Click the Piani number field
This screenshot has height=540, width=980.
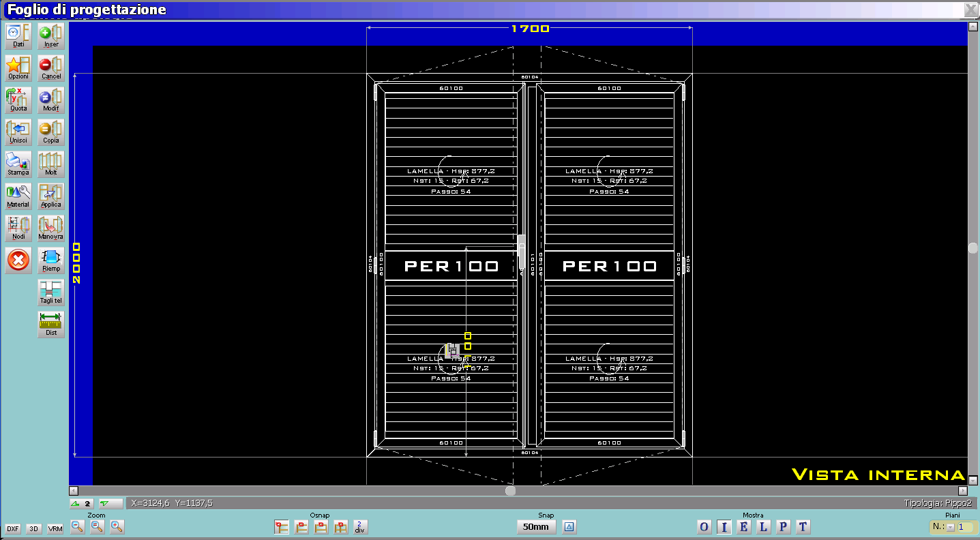coord(965,527)
